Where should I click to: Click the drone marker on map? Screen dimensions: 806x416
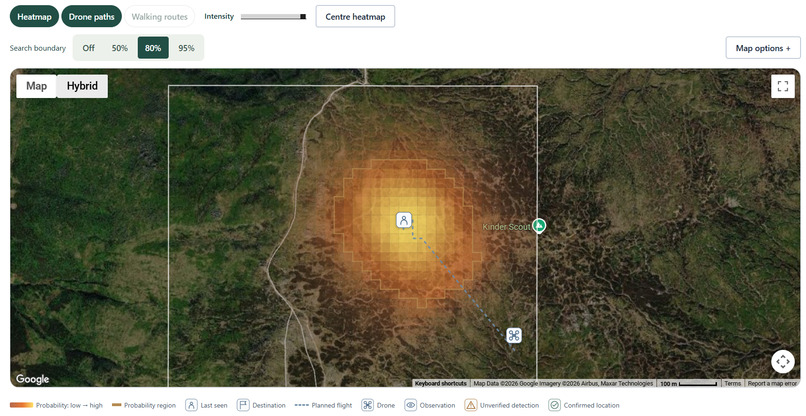point(514,335)
